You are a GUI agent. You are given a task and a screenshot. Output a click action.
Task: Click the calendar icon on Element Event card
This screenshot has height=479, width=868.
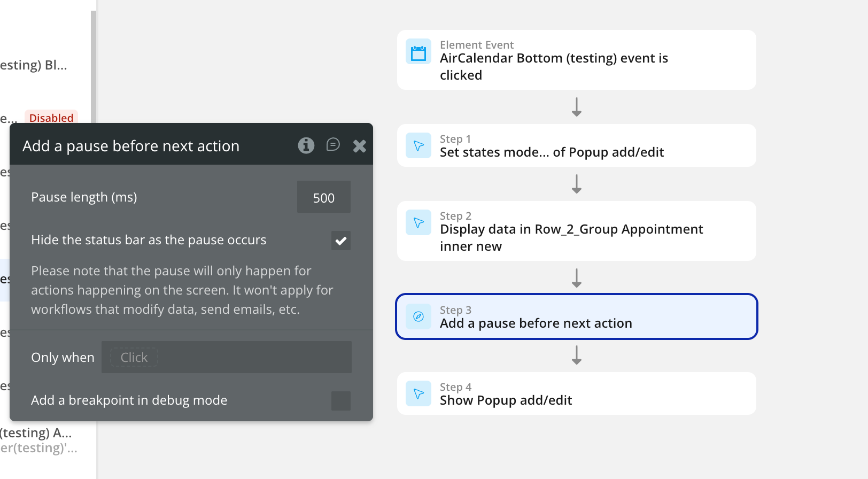[x=418, y=52]
